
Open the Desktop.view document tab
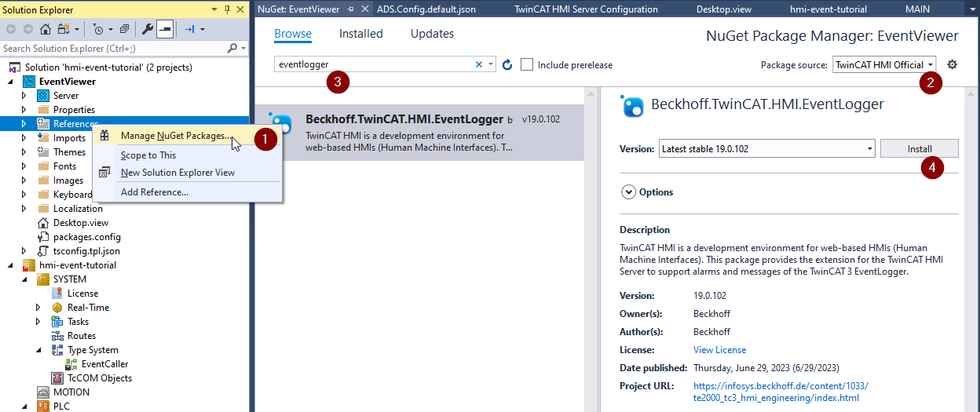pos(723,9)
